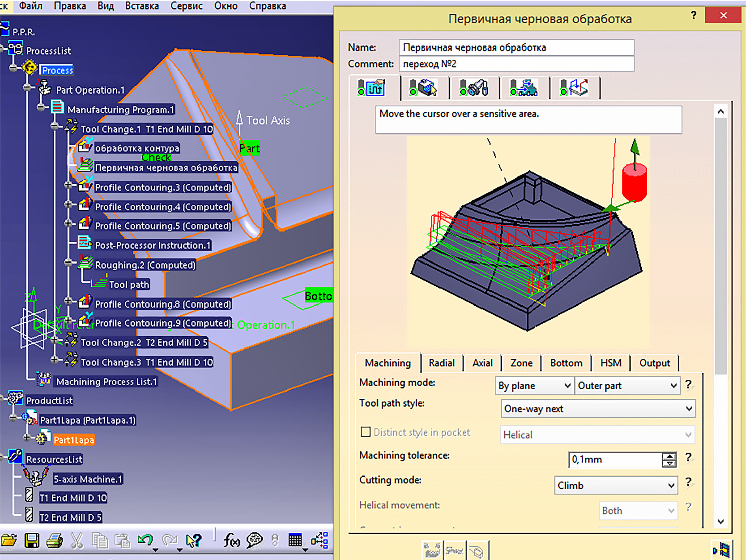Viewport: 746px width, 560px height.
Task: Open the Cutting mode Climb dropdown
Action: point(616,485)
